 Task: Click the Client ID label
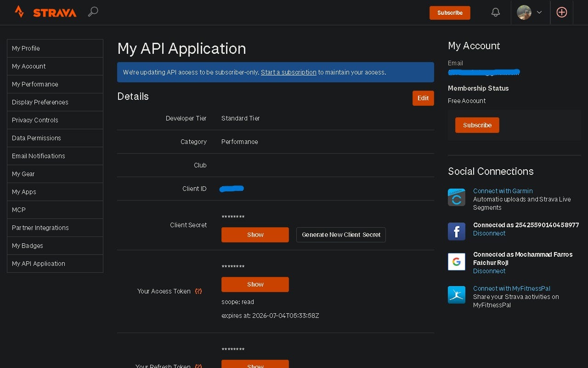[194, 189]
